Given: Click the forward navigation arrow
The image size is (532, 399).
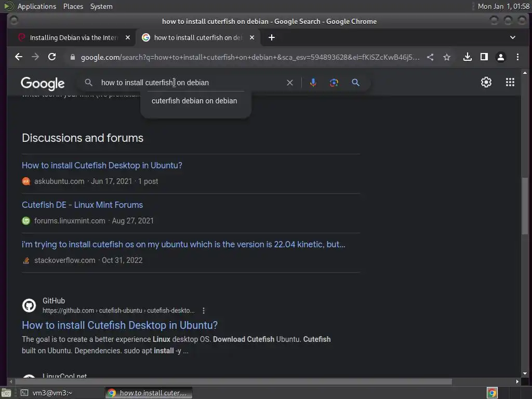Looking at the screenshot, I should click(35, 57).
